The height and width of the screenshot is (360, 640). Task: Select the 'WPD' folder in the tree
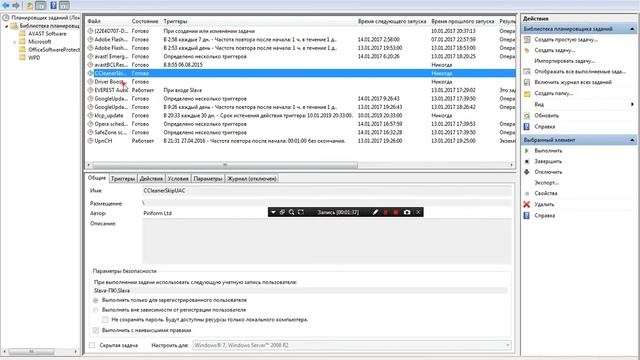34,58
